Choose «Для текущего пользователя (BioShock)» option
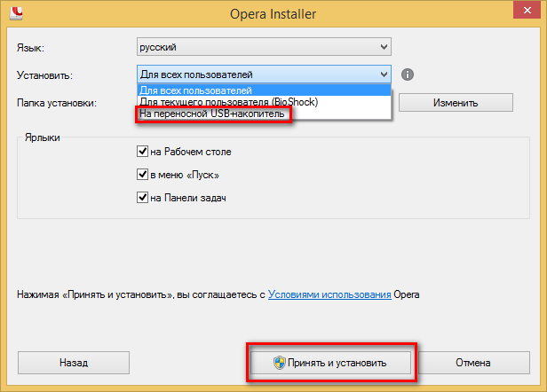This screenshot has height=392, width=547. [x=227, y=102]
